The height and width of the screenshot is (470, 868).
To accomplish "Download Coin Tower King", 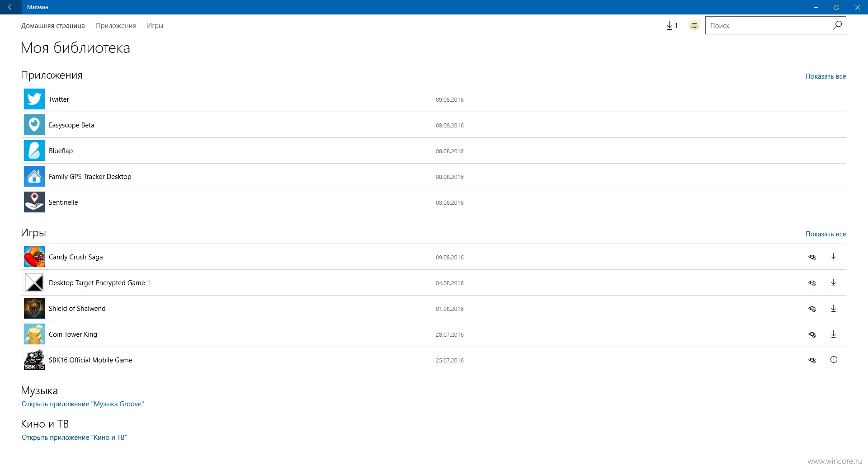I will [834, 334].
